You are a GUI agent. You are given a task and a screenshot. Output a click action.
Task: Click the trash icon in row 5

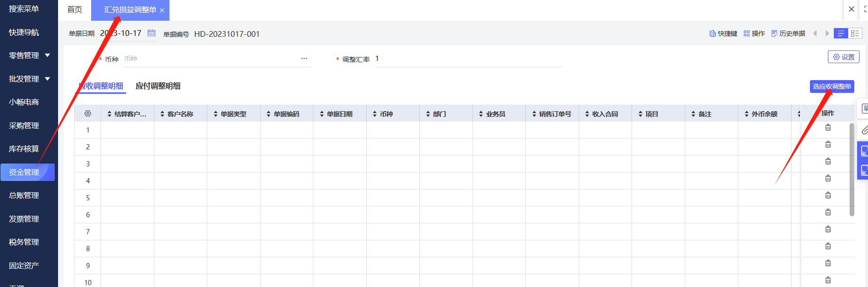coord(828,196)
